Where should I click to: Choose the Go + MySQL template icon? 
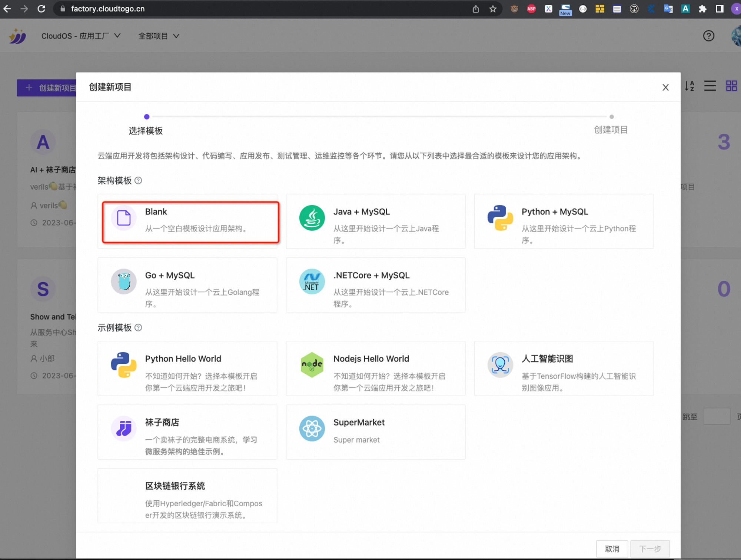point(124,281)
